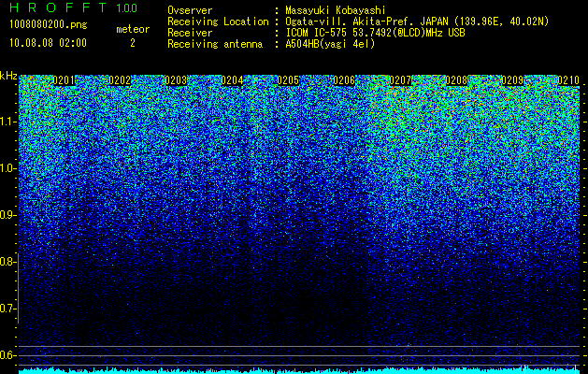The image size is (588, 374).
Task: Click the Ogata-vill. Akita-Pref. JAPAN receiving location text
Action: pos(417,22)
